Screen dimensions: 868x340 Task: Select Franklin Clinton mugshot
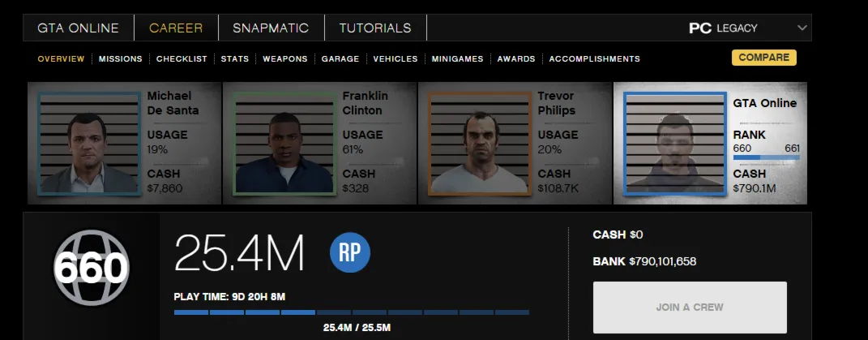(284, 144)
